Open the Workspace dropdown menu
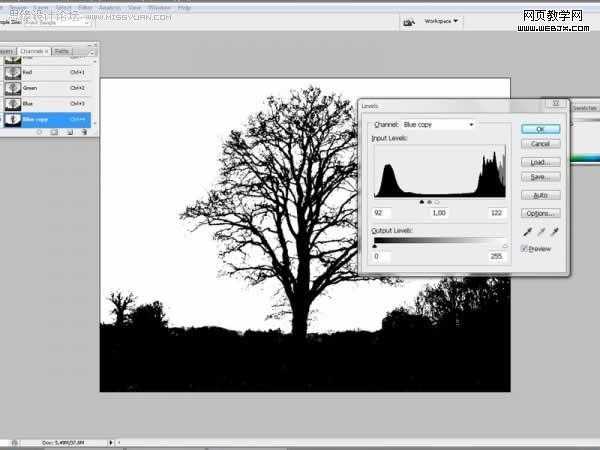This screenshot has height=450, width=600. [441, 21]
